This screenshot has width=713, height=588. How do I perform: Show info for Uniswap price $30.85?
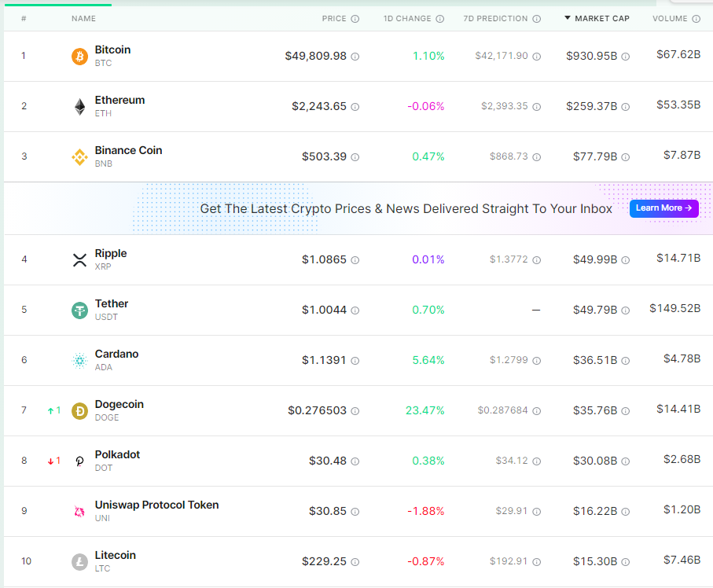(355, 512)
